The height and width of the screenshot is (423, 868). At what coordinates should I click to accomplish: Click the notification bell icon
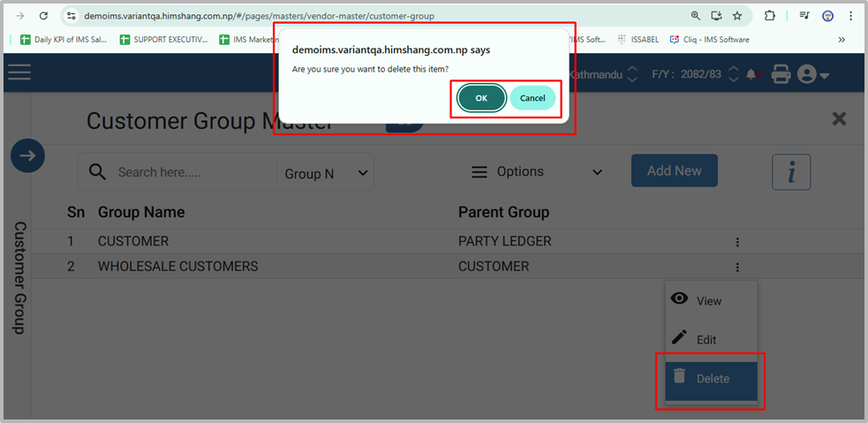click(x=751, y=75)
